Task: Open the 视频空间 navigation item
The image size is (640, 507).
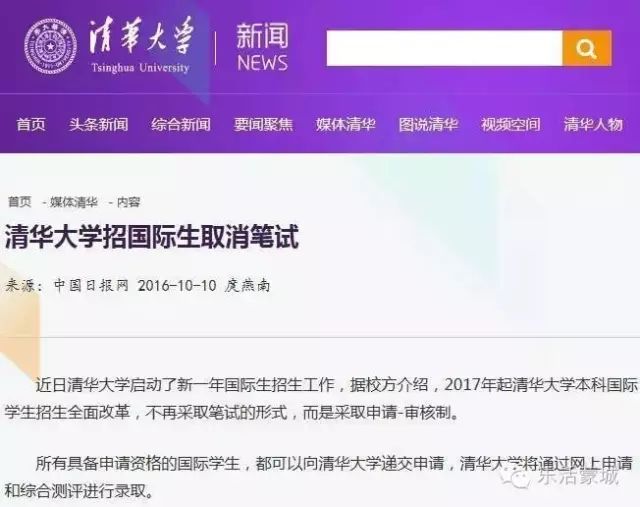Action: (x=511, y=125)
